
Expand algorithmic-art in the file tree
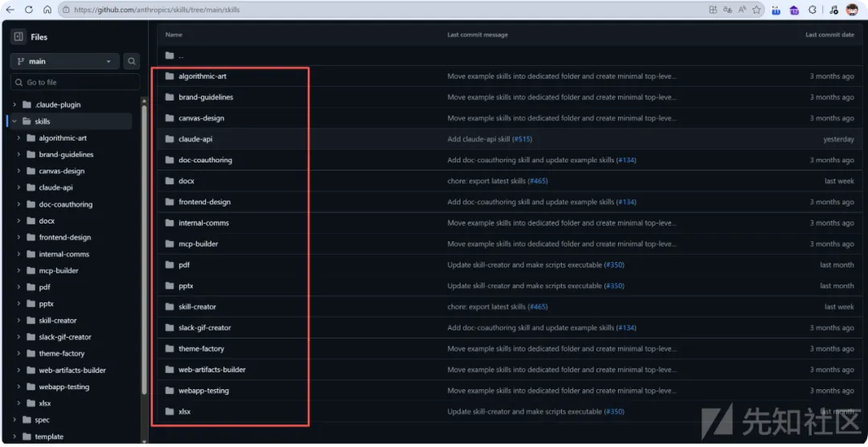pyautogui.click(x=18, y=138)
